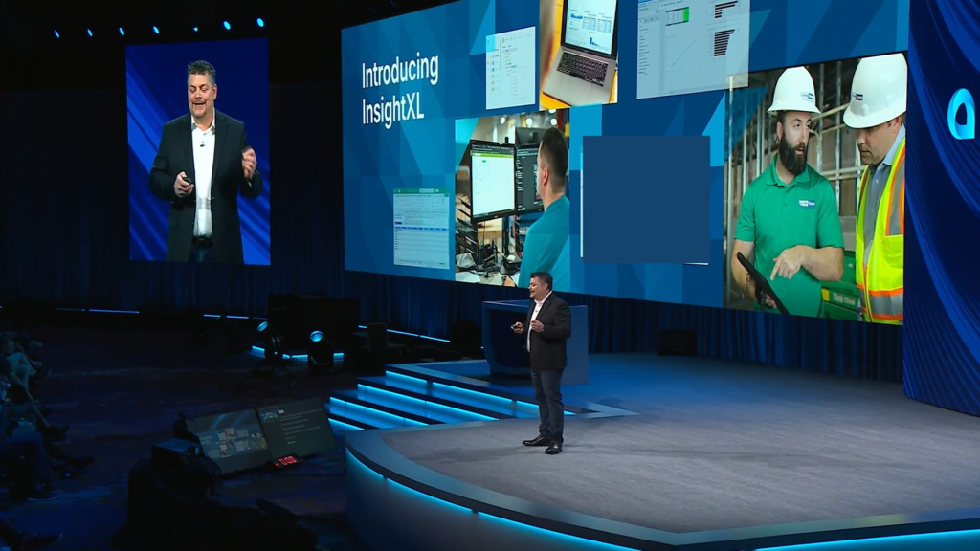Click the man viewing dual monitors photo
Image resolution: width=980 pixels, height=551 pixels.
(512, 196)
